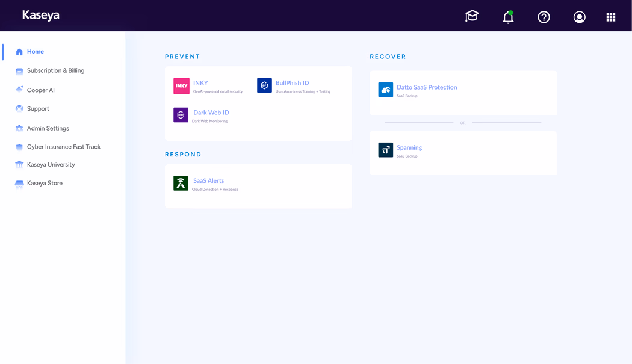Click the Cyber Insurance Fast Track icon

coord(19,147)
